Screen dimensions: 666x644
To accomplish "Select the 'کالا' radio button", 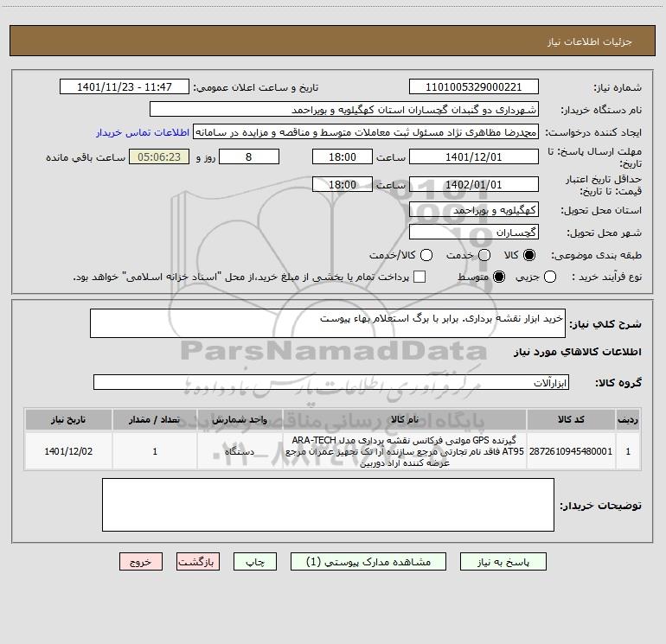I will click(x=529, y=255).
